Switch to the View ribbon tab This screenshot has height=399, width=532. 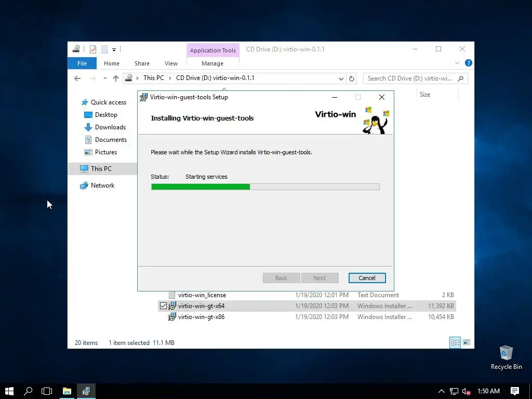point(171,63)
